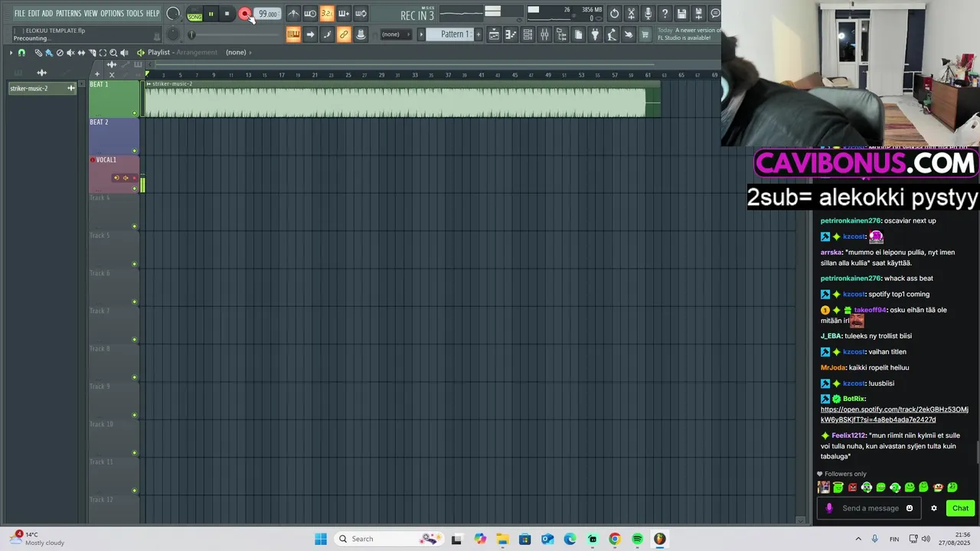Adjust the main volume knob
This screenshot has width=980, height=551.
[x=173, y=14]
